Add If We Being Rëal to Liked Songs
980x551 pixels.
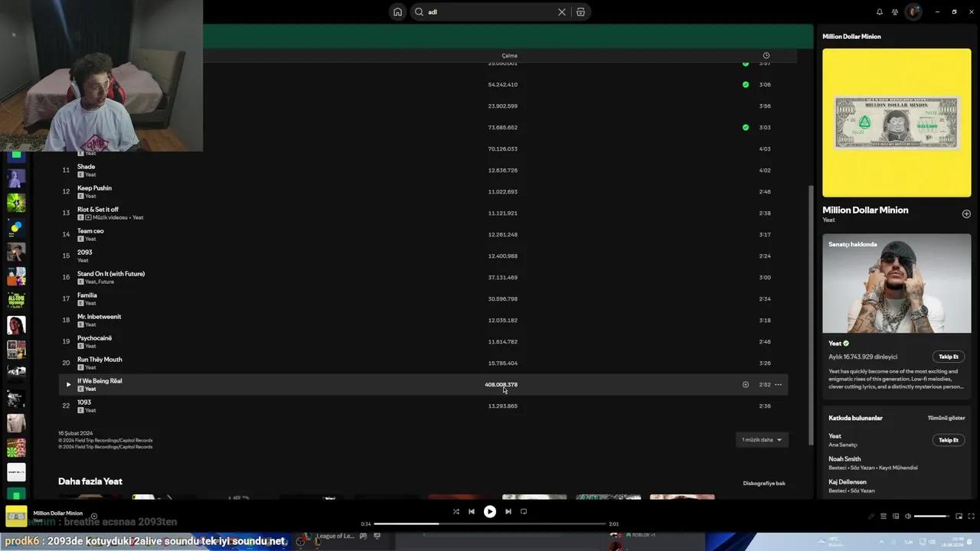745,385
